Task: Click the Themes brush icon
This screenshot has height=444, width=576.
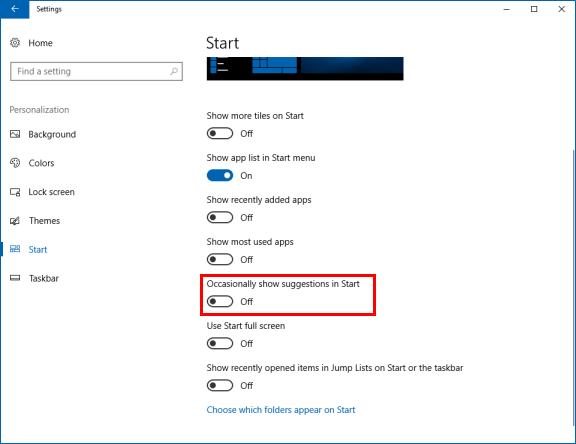Action: point(15,220)
